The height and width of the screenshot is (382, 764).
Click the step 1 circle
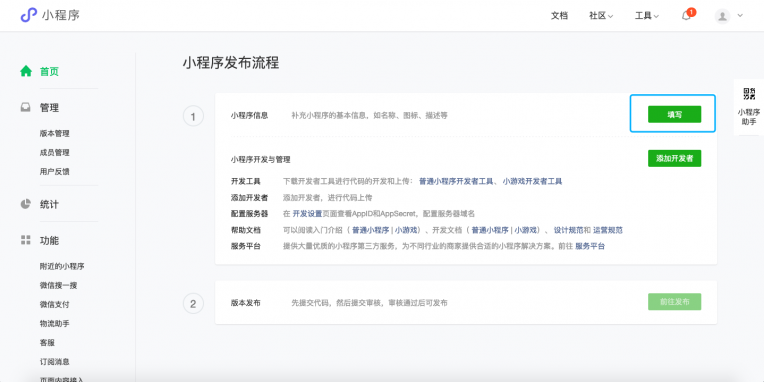[x=193, y=116]
